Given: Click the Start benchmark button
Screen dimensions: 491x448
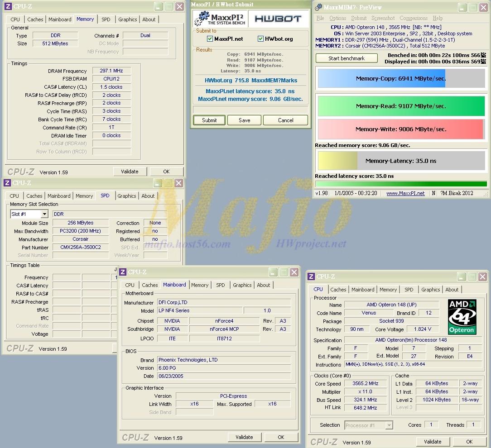Looking at the screenshot, I should click(x=347, y=58).
